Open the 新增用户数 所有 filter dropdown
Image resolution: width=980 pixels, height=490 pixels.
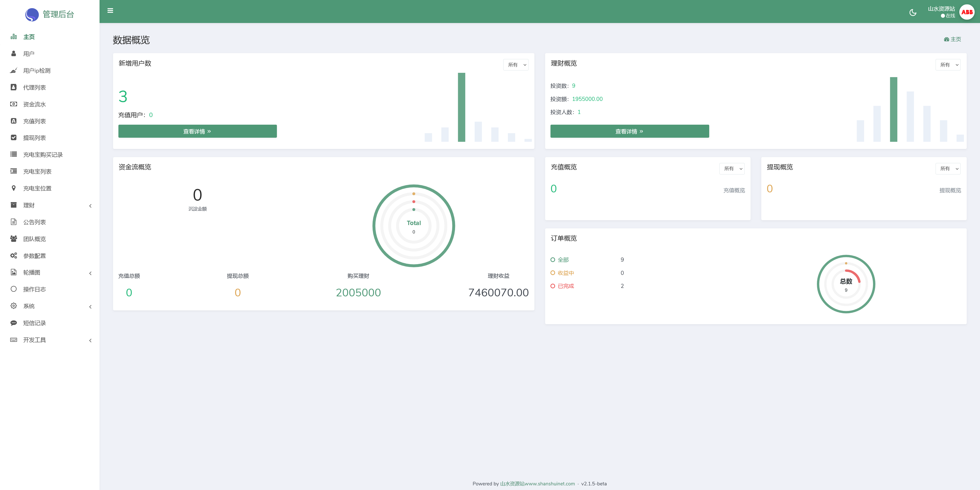point(516,65)
